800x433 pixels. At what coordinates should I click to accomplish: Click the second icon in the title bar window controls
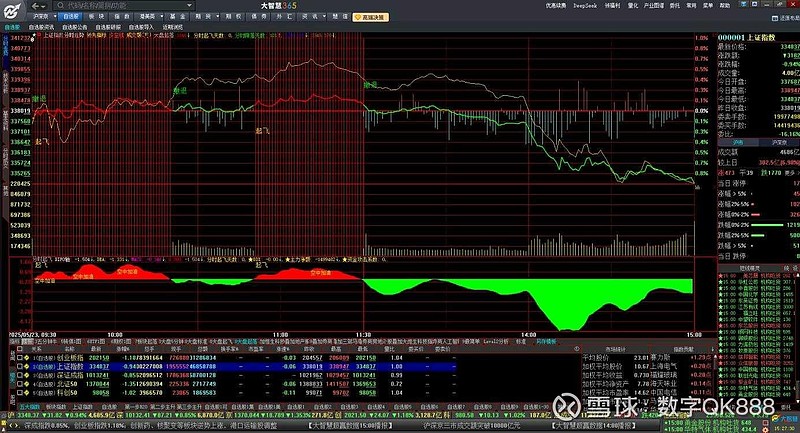point(755,4)
